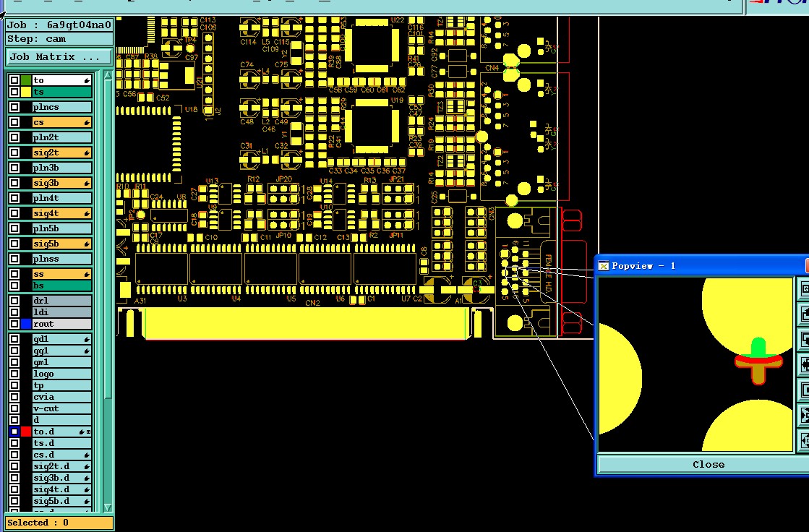Click blue color swatch of rout layer
This screenshot has height=532, width=809.
click(x=26, y=324)
